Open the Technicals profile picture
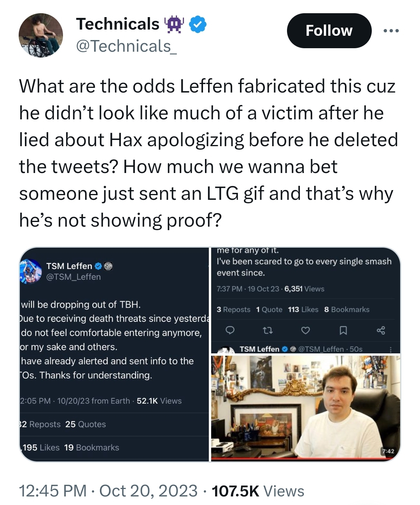This screenshot has height=505, width=420. click(40, 35)
